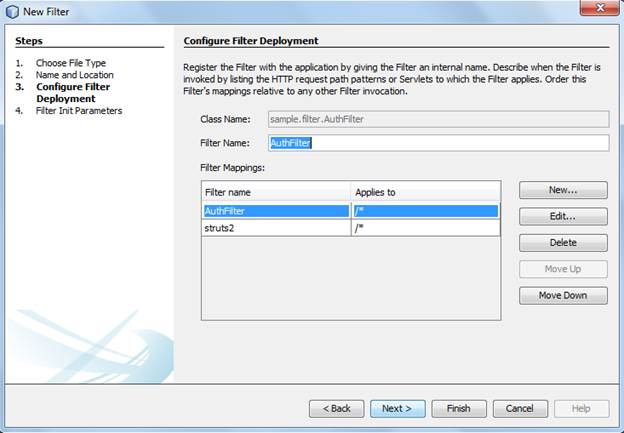Go to previous step with Back
This screenshot has width=624, height=433.
point(336,409)
